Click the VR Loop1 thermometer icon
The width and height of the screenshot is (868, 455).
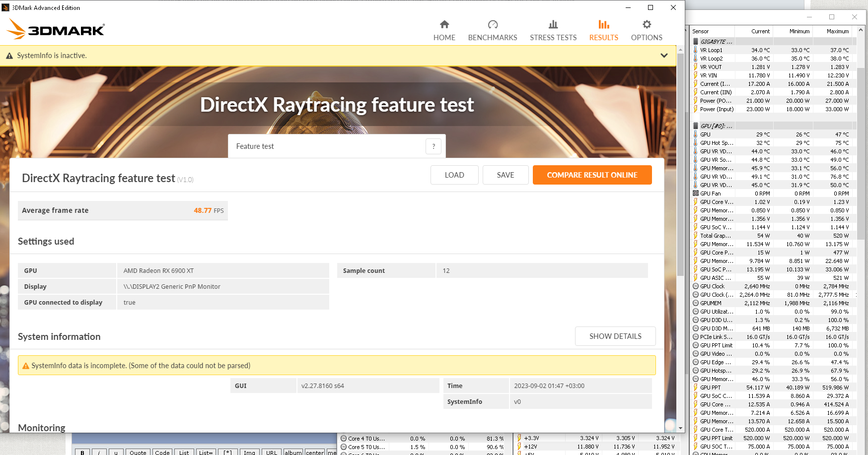[696, 50]
